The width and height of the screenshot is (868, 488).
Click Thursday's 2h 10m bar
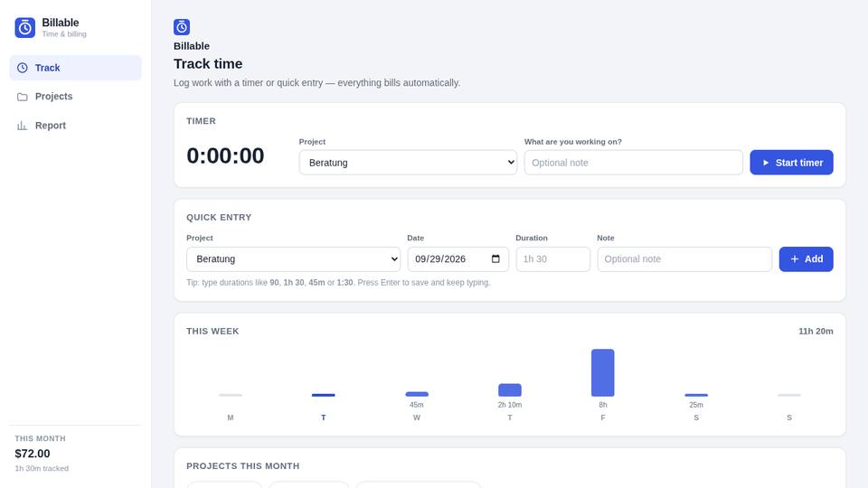coord(510,389)
